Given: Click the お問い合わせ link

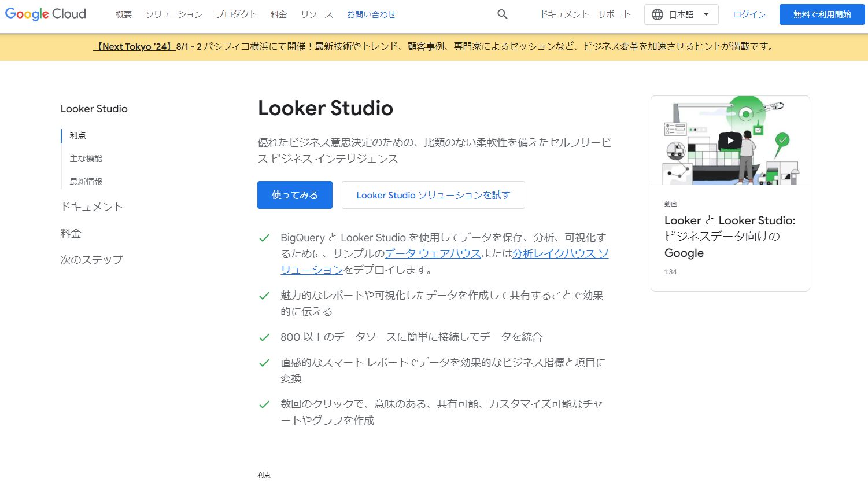Looking at the screenshot, I should click(371, 14).
